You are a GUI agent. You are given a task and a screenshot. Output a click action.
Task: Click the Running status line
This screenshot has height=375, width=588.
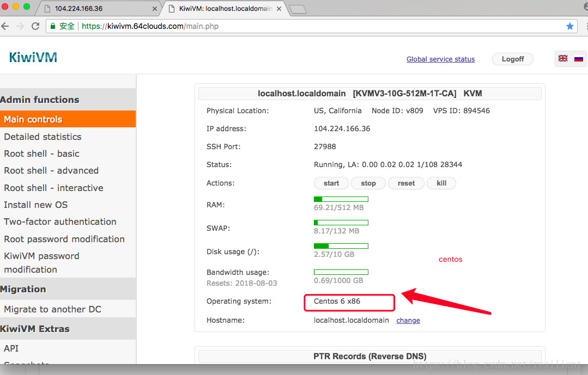(388, 164)
